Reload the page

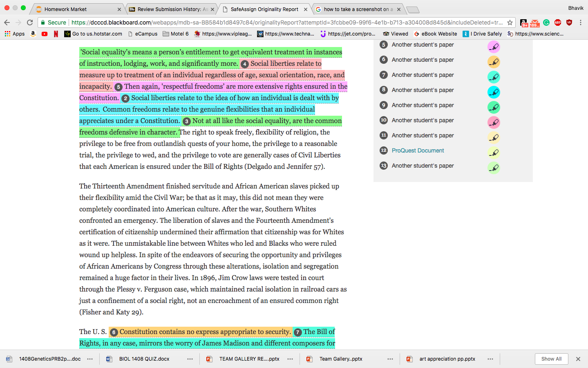[30, 22]
